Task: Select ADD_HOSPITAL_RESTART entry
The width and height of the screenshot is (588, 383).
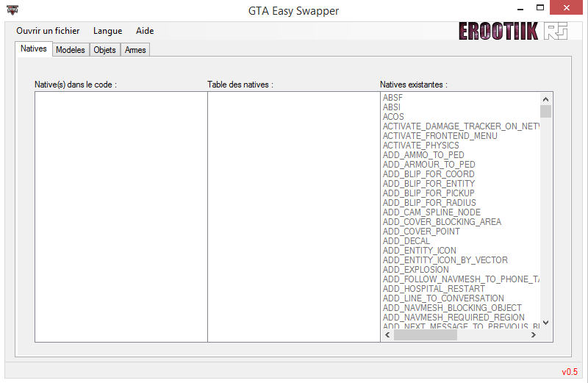Action: [434, 289]
